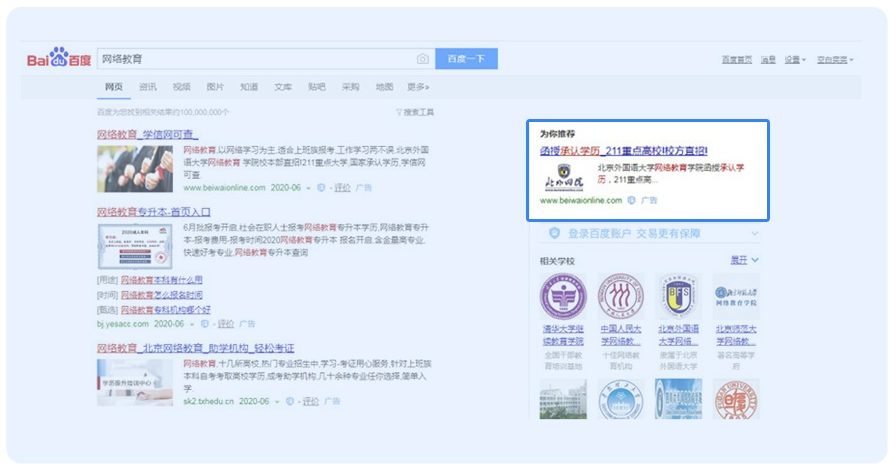Click the blue school-gate photo in 相关学校
The height and width of the screenshot is (472, 896).
pos(678,399)
